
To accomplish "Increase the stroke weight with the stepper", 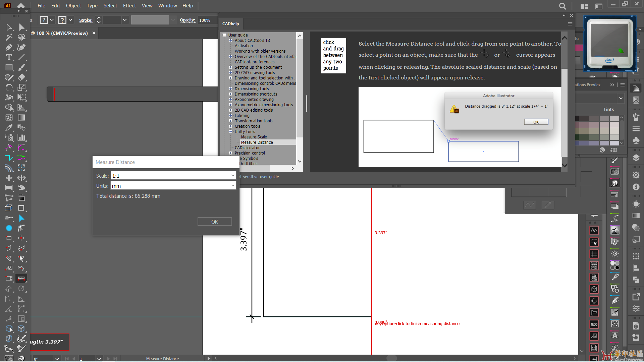I will (x=99, y=18).
